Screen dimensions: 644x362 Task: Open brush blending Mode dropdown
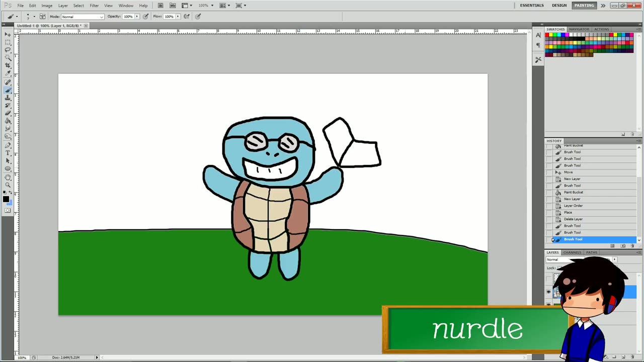(82, 17)
